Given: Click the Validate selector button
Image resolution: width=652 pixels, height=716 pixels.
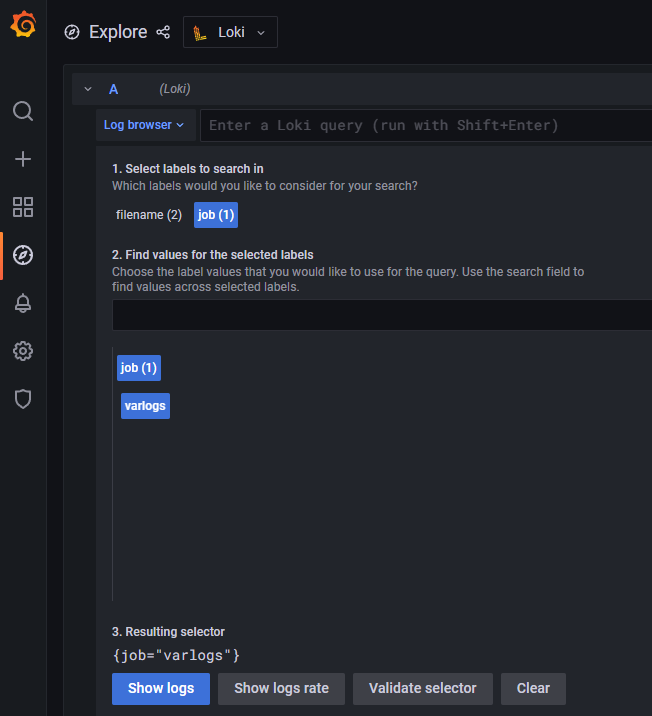Looking at the screenshot, I should [423, 689].
